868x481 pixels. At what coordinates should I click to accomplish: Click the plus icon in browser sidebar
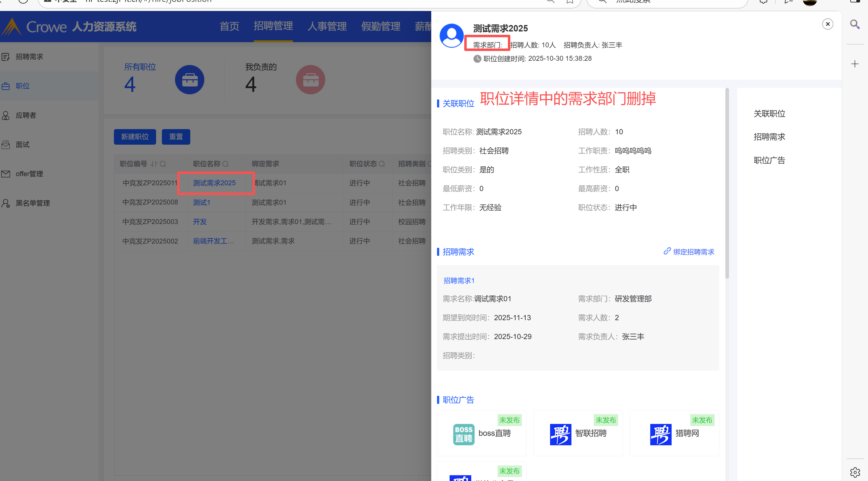click(855, 64)
